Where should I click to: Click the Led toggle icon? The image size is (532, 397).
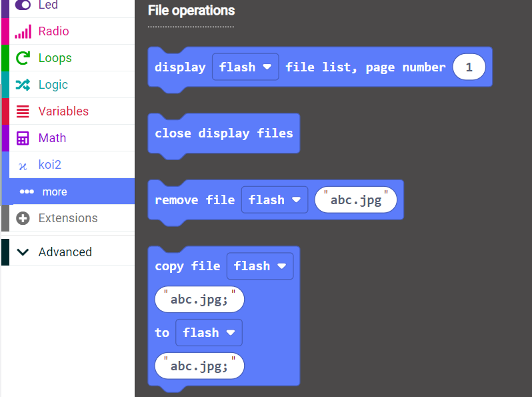point(23,5)
